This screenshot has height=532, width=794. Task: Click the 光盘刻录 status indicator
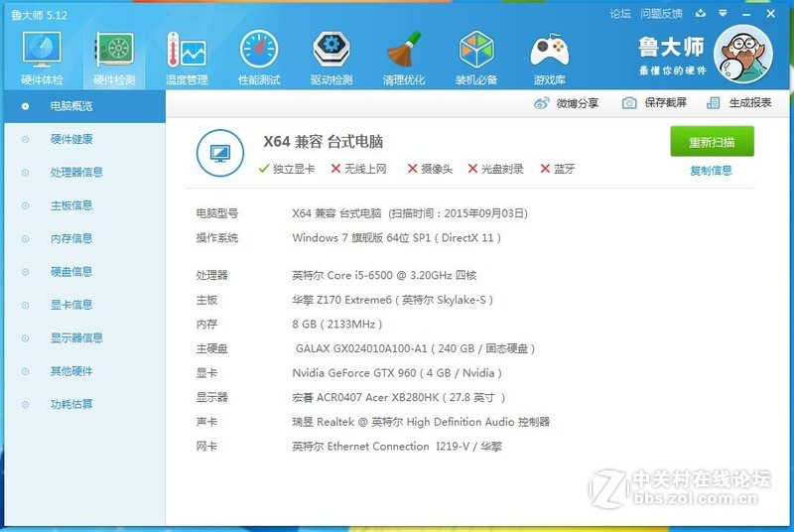495,169
